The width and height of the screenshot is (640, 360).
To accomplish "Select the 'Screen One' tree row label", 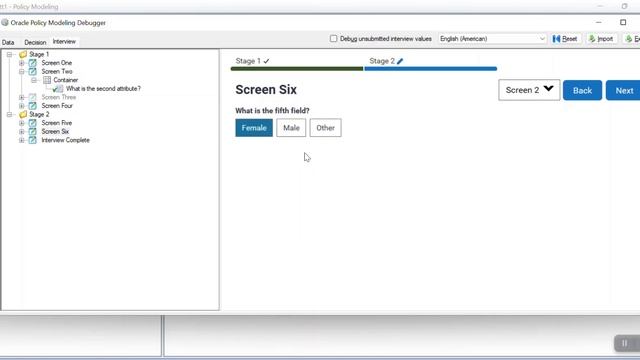I will (x=57, y=63).
